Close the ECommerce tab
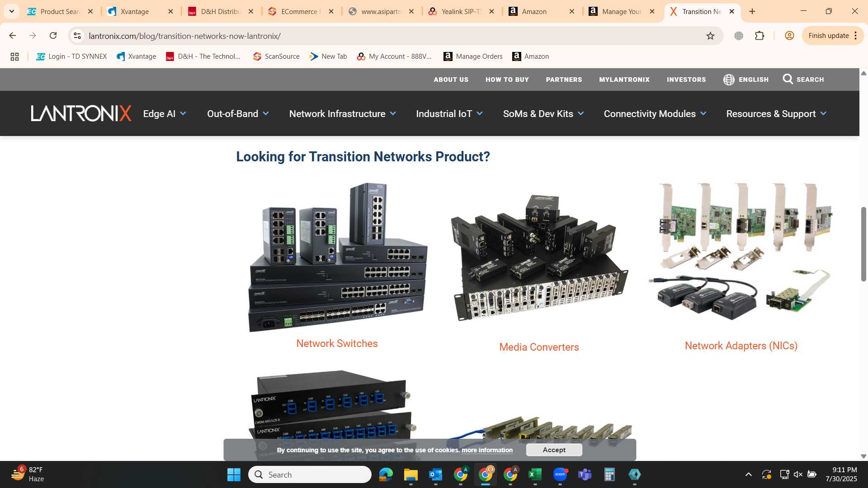Image resolution: width=868 pixels, height=488 pixels. [331, 11]
